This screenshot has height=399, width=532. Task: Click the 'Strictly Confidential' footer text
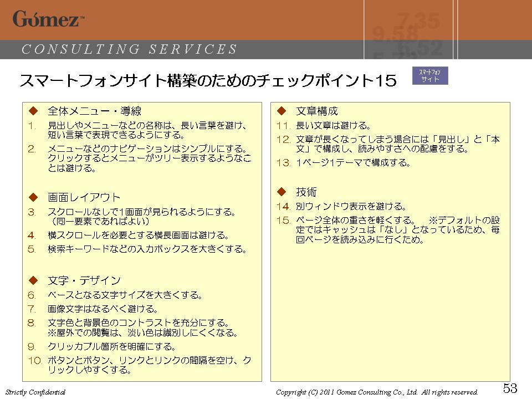point(35,392)
